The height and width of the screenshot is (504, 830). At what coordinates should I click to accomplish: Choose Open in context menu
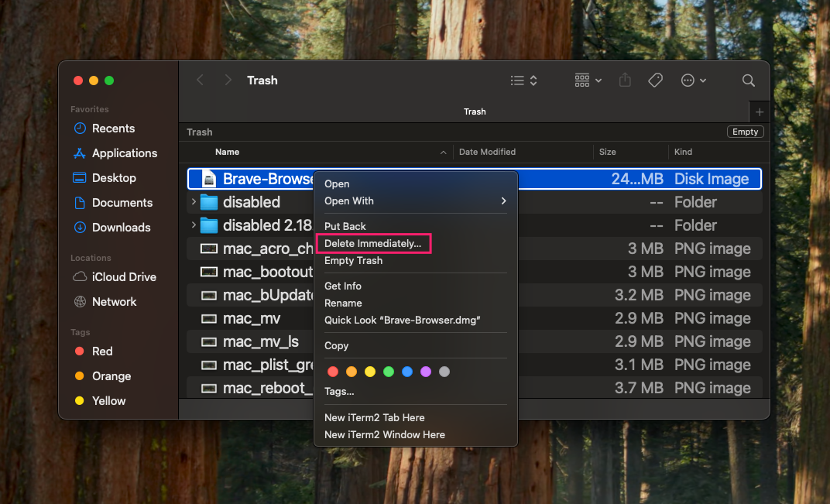(337, 183)
